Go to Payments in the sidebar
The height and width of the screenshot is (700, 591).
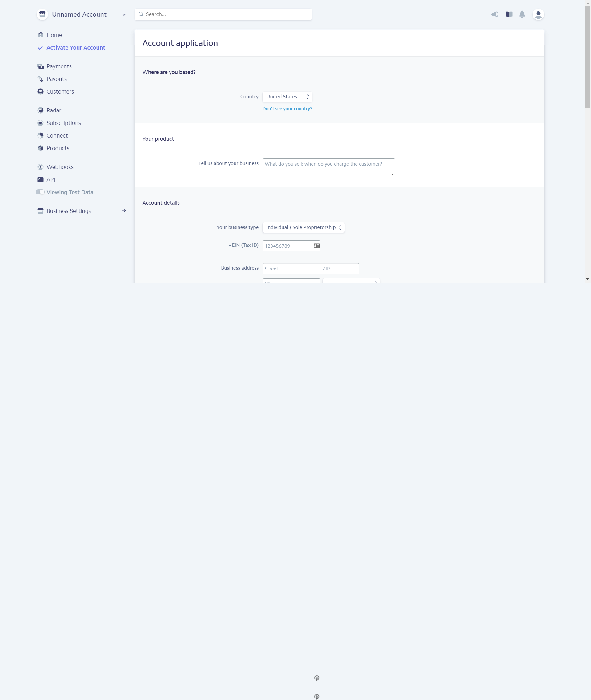(x=59, y=66)
